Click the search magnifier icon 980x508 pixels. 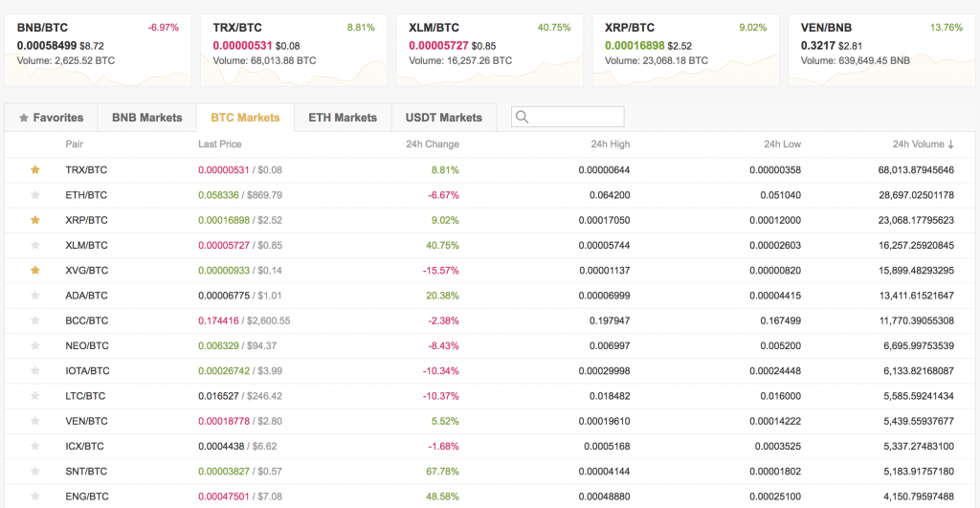click(x=522, y=117)
